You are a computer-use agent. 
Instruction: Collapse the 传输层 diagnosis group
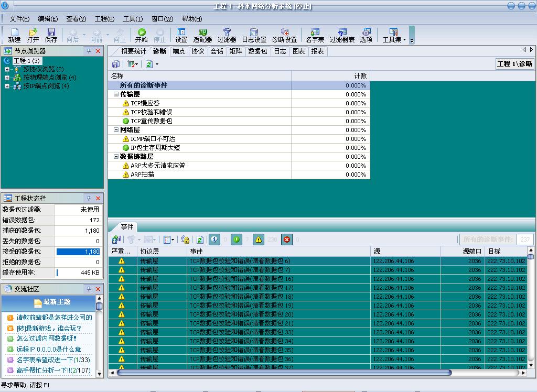pyautogui.click(x=116, y=94)
